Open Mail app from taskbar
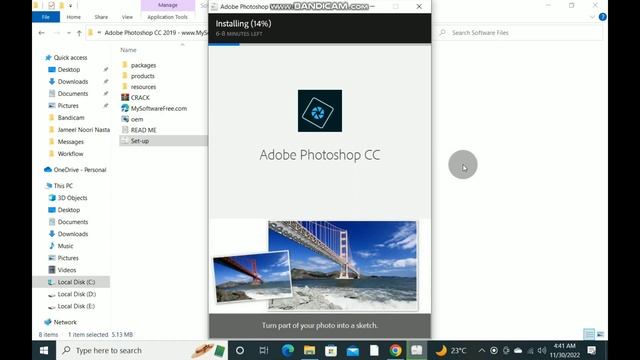The image size is (640, 360). 353,350
